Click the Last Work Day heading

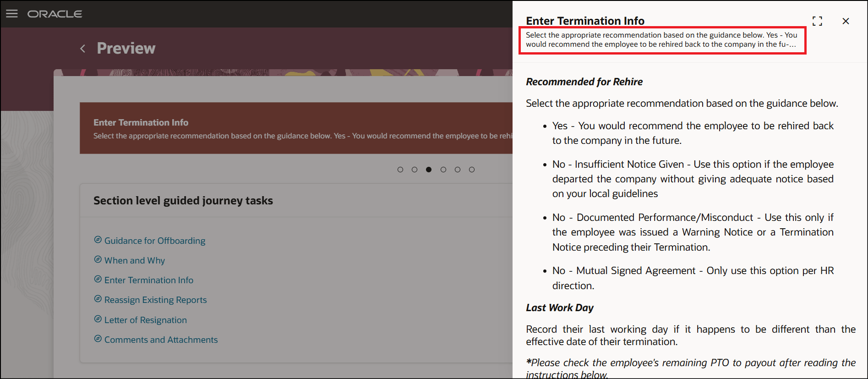pyautogui.click(x=560, y=308)
